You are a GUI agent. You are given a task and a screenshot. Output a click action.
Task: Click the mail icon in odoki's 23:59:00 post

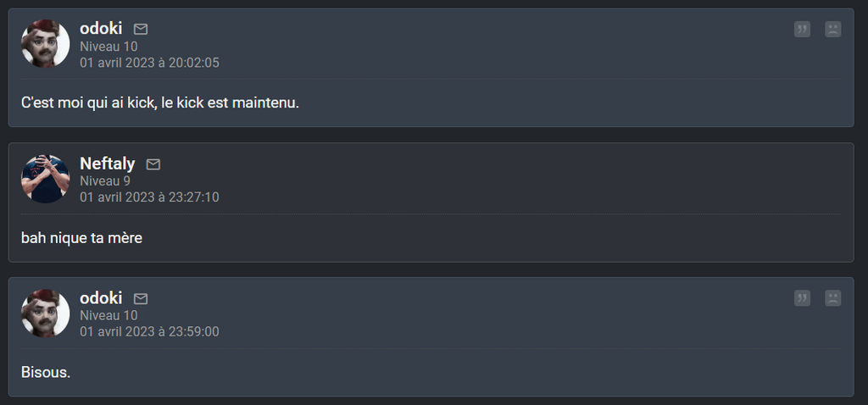click(141, 299)
